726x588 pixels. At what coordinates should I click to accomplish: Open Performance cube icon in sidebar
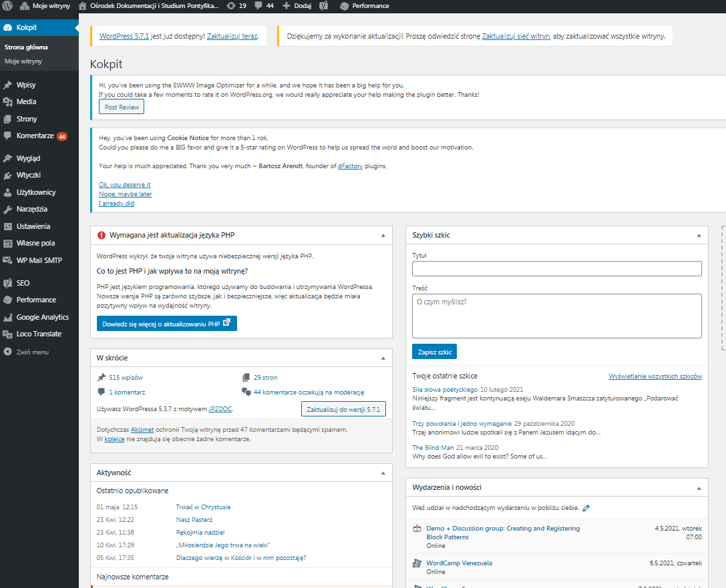(x=7, y=300)
